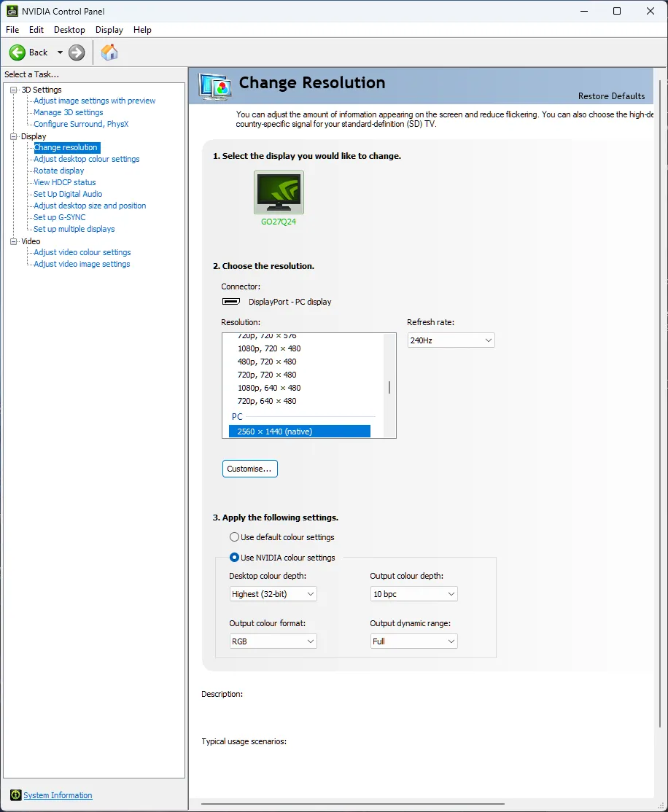Open the Back history dropdown arrow
This screenshot has height=812, width=668.
tap(60, 52)
